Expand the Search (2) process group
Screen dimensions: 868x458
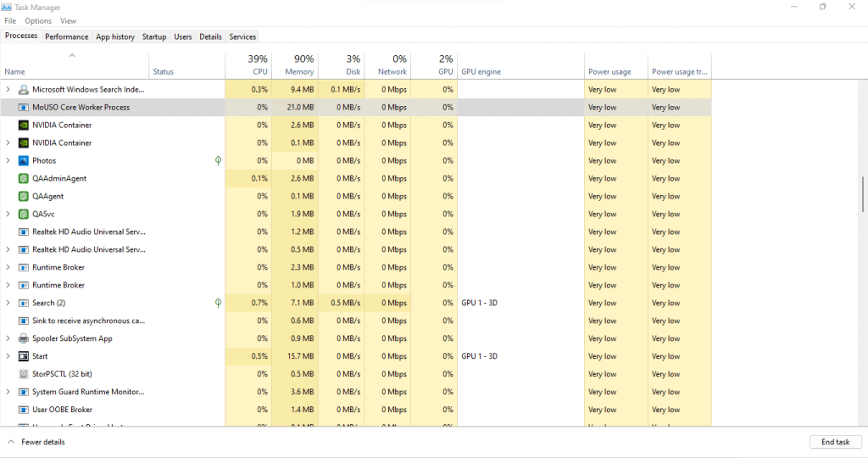click(x=8, y=303)
